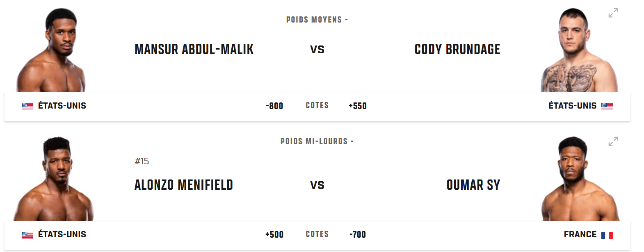Open Mansur Abdul-Malik's fighter photo

[51, 50]
